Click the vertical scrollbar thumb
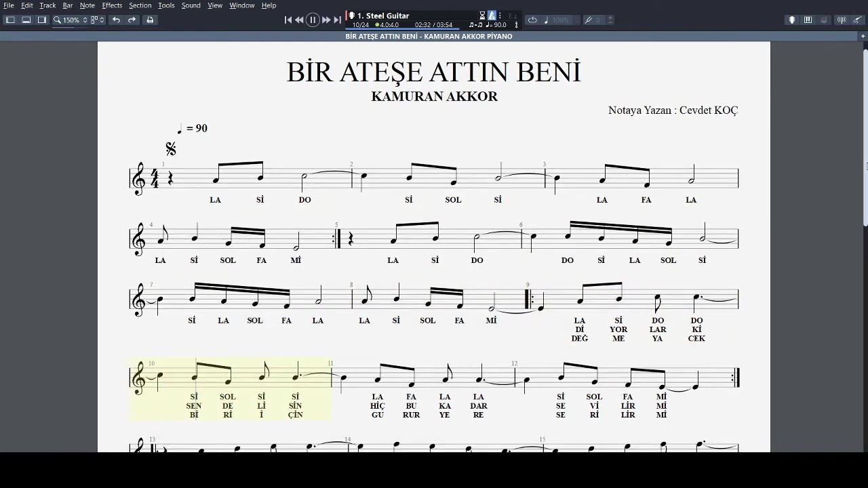The height and width of the screenshot is (488, 868). [x=865, y=138]
